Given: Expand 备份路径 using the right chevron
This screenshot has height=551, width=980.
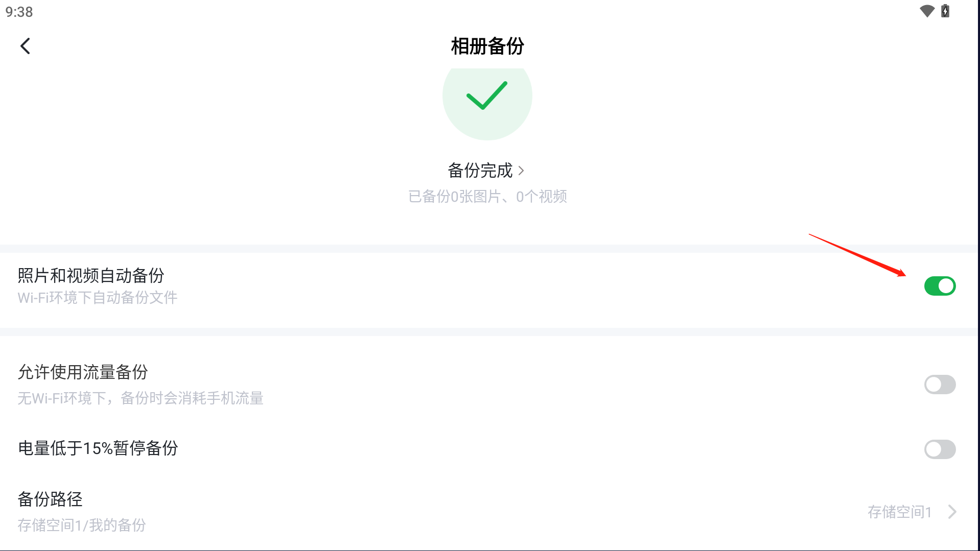Looking at the screenshot, I should [952, 512].
